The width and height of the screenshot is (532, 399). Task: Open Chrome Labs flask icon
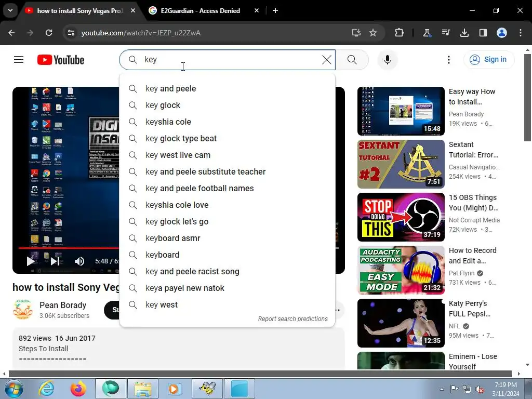pos(427,33)
